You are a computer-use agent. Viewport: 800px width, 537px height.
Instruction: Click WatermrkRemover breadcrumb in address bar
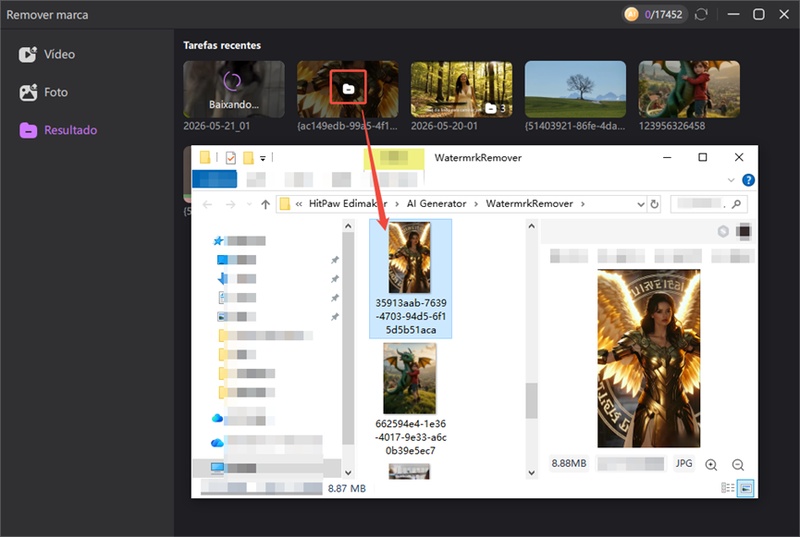click(x=529, y=203)
